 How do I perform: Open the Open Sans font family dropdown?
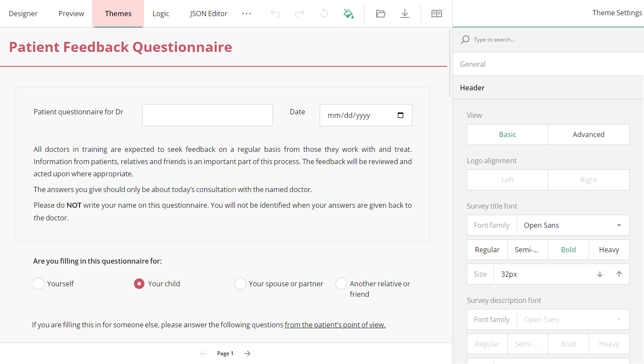(573, 225)
